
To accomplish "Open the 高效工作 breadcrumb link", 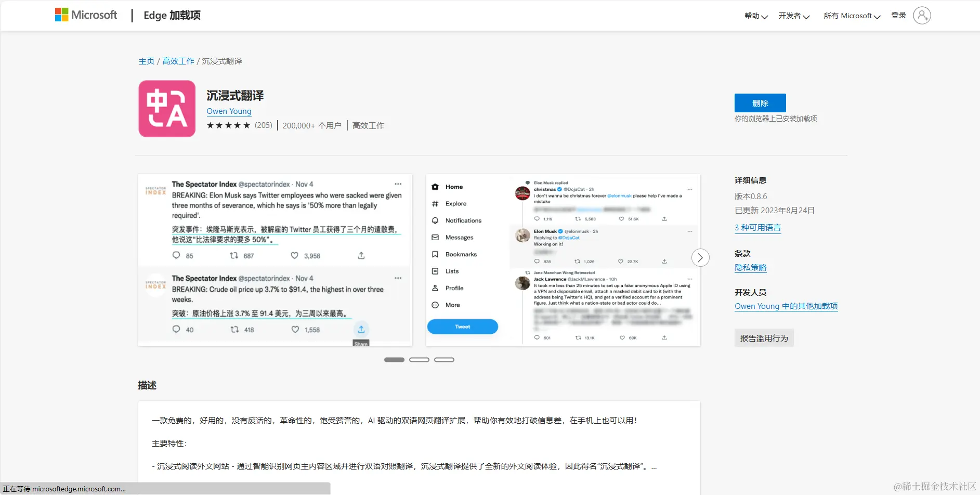I will [178, 61].
